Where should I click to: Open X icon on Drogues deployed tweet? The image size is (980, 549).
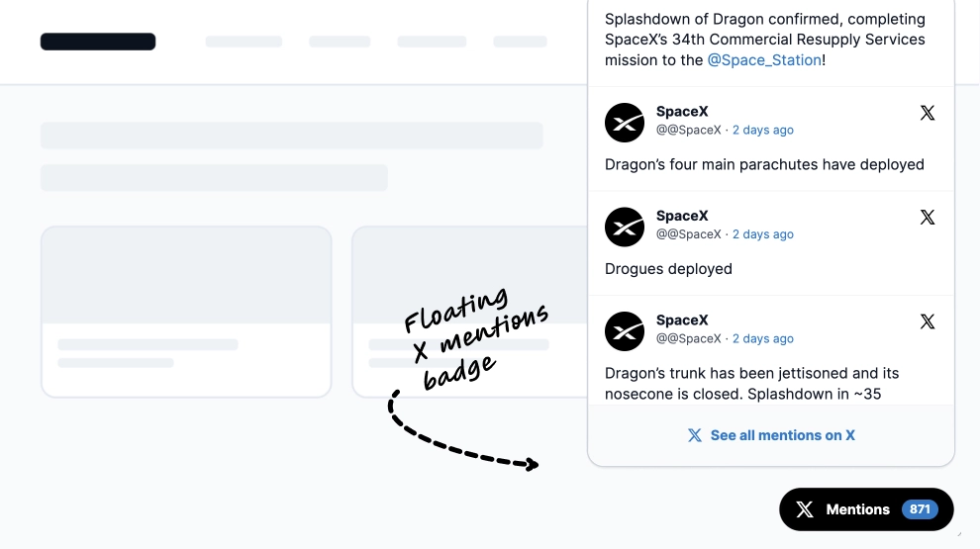pyautogui.click(x=928, y=218)
